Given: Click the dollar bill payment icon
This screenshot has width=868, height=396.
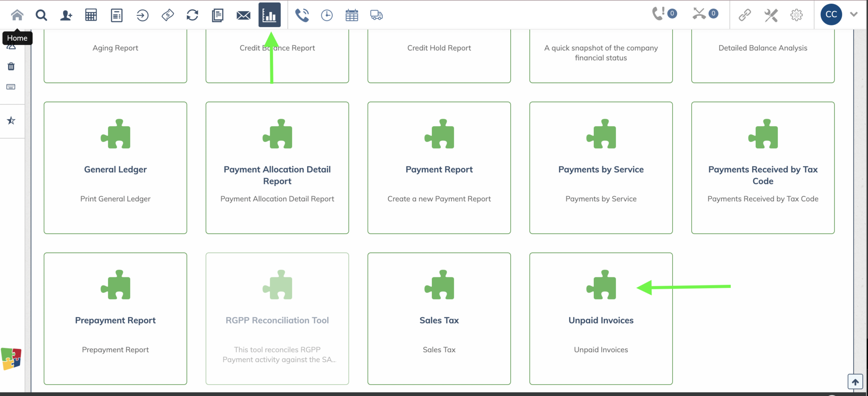Looking at the screenshot, I should pyautogui.click(x=167, y=15).
